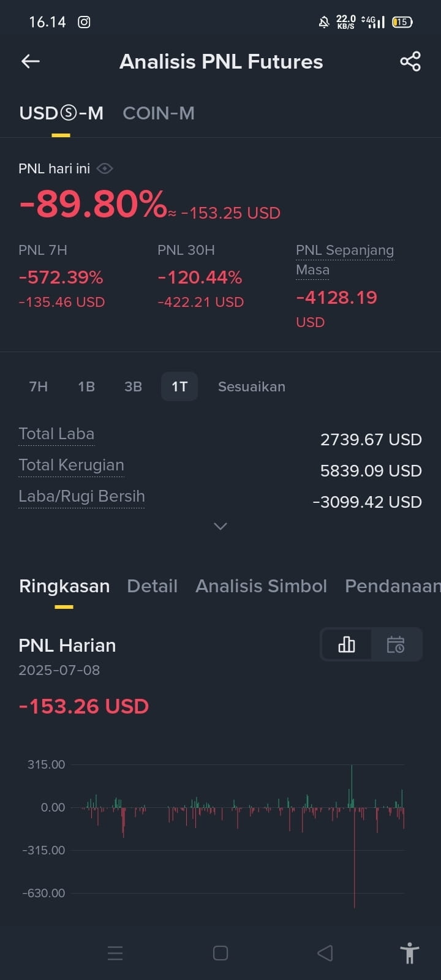This screenshot has height=980, width=441.
Task: Toggle PNL hari ini eye visibility
Action: tap(105, 168)
